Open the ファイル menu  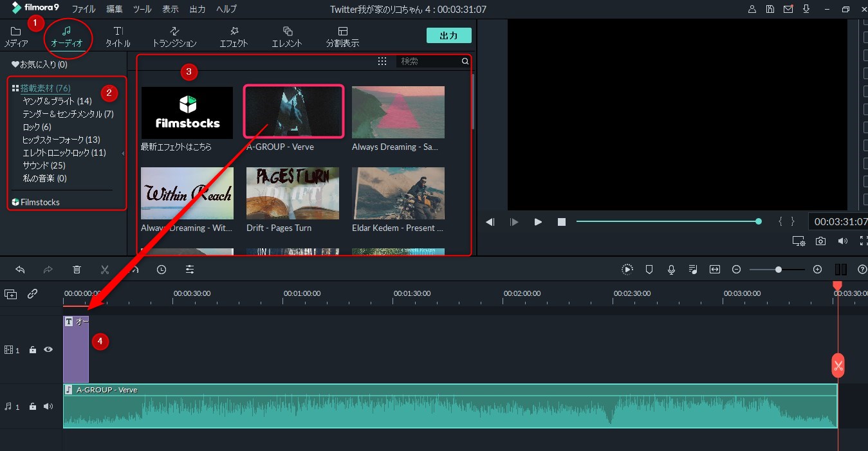[x=84, y=9]
